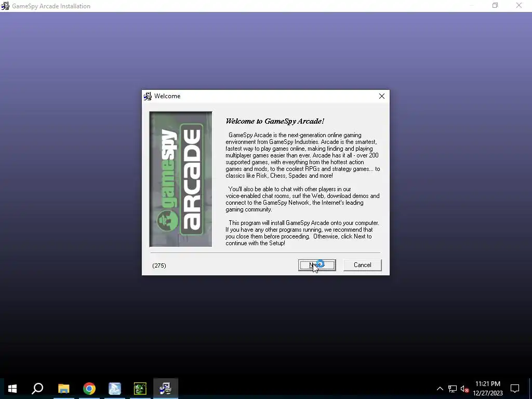Open the taskbar clock and date

pyautogui.click(x=488, y=389)
